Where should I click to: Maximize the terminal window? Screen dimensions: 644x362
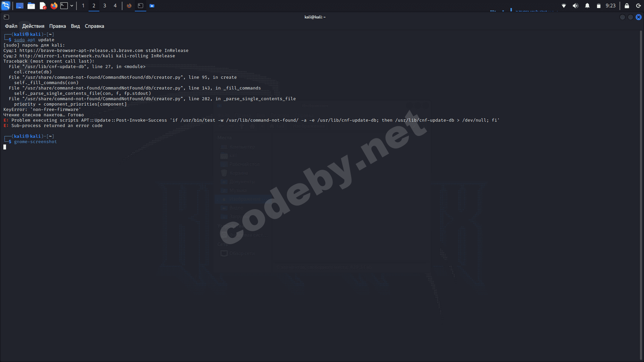(631, 17)
